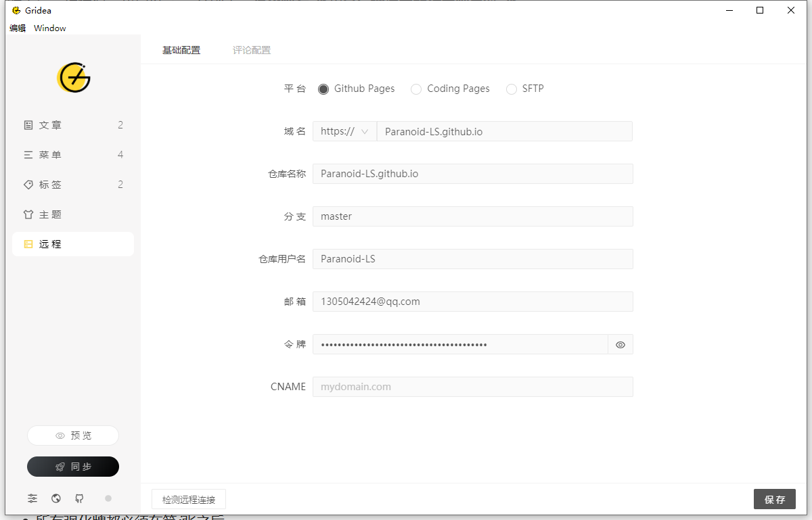Viewport: 812px width, 520px height.
Task: Focus the CNAME input field
Action: click(x=472, y=387)
